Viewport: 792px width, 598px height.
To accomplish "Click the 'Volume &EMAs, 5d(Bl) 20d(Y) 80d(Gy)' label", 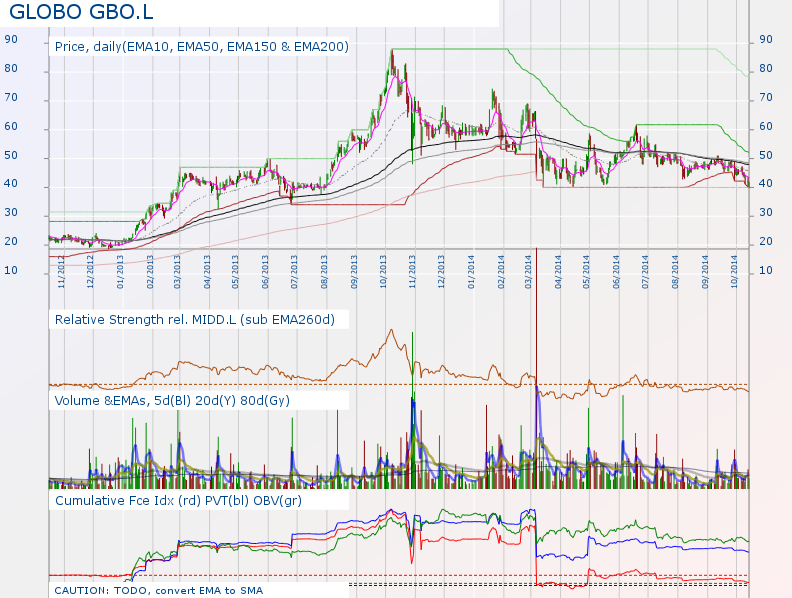I will (x=172, y=401).
